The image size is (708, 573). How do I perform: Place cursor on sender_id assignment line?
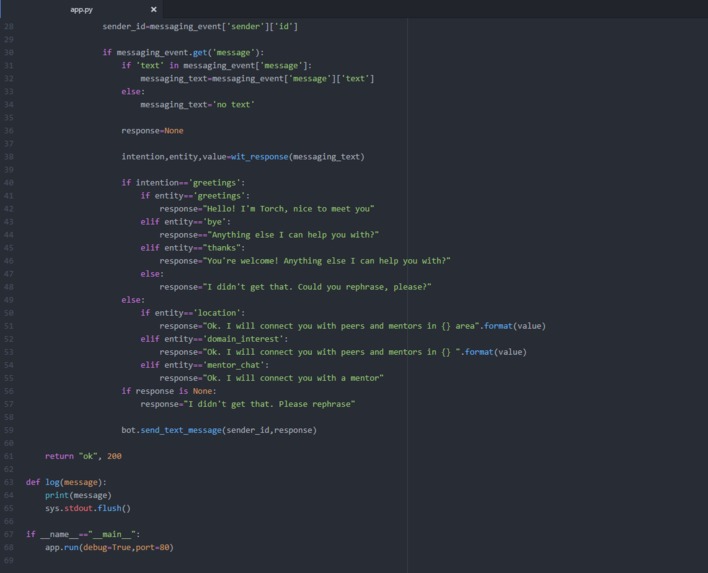(200, 27)
